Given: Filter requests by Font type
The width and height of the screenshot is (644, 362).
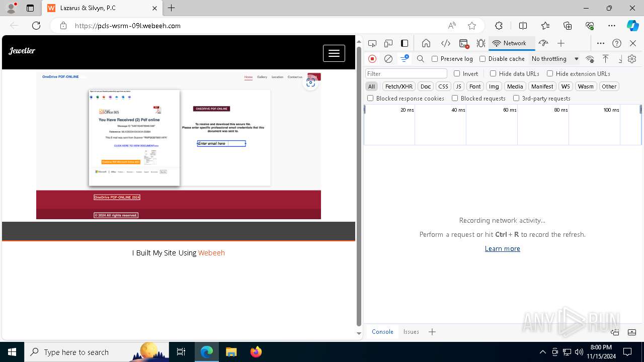Looking at the screenshot, I should (475, 86).
